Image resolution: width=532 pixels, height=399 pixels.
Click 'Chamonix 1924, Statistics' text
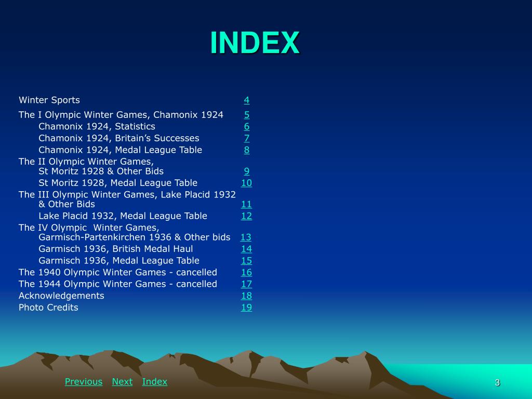pos(97,127)
